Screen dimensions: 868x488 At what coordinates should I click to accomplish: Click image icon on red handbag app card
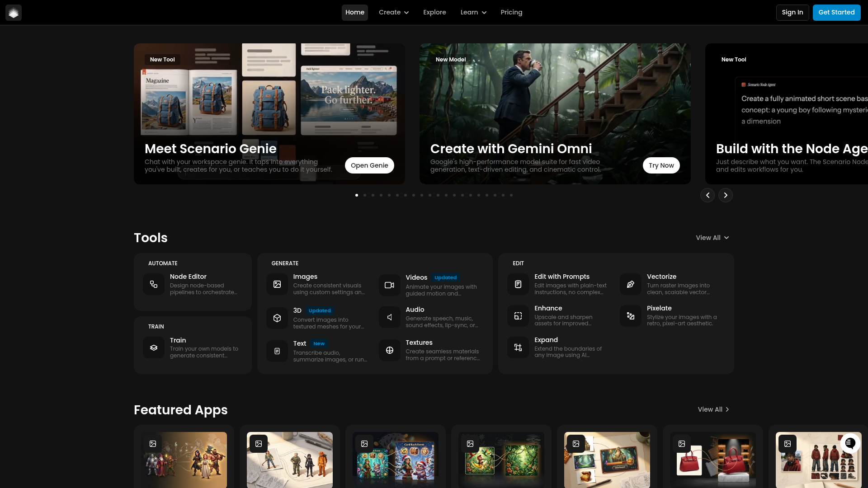point(682,444)
